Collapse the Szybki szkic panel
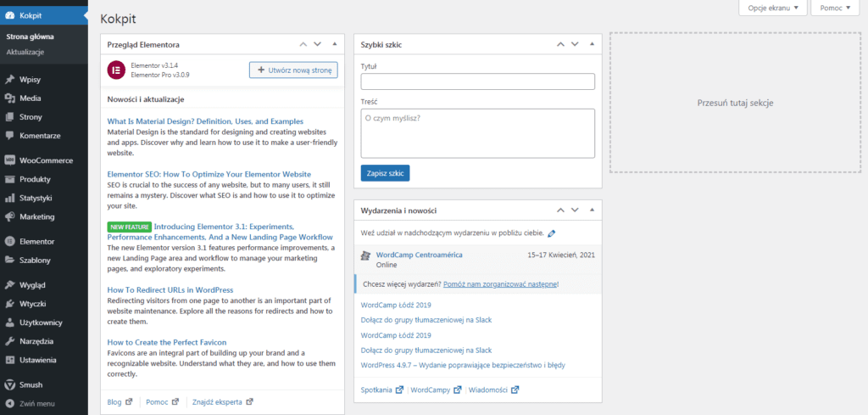 click(x=592, y=44)
